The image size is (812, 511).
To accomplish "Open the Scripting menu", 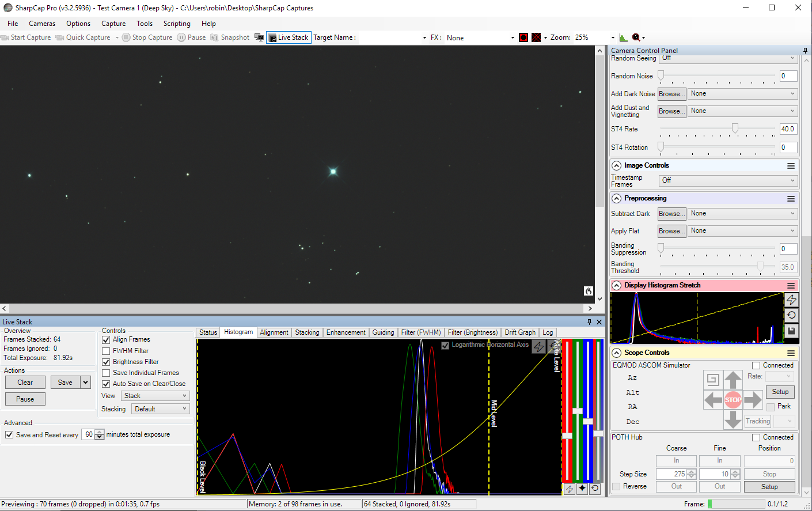I will (x=177, y=24).
